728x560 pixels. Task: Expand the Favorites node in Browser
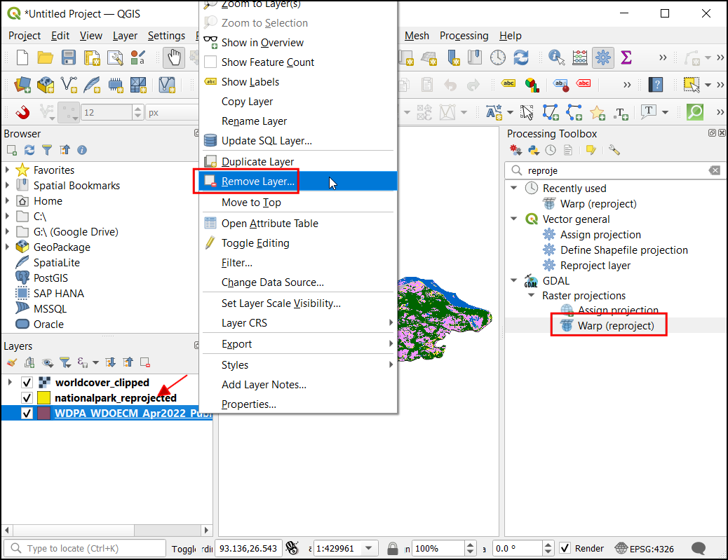tap(8, 170)
